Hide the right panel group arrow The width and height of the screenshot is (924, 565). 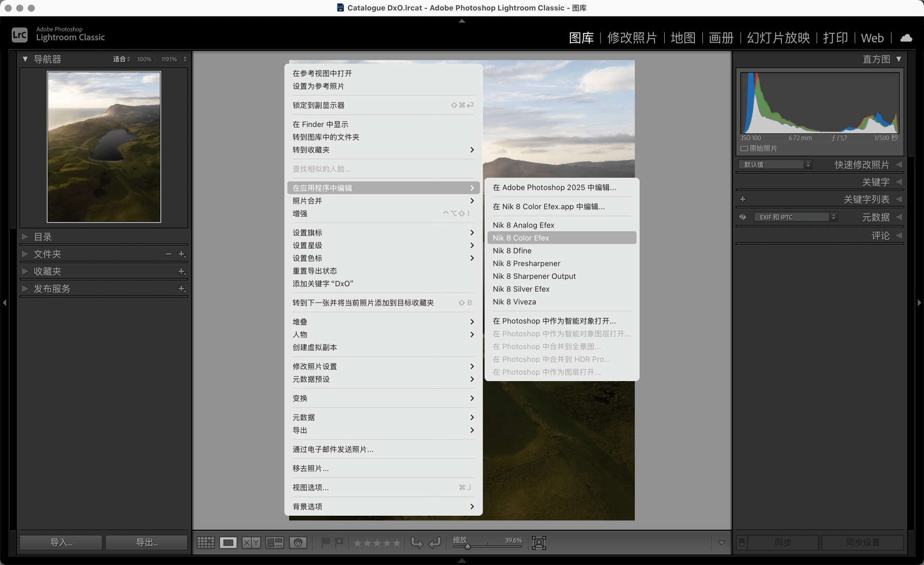pyautogui.click(x=919, y=303)
